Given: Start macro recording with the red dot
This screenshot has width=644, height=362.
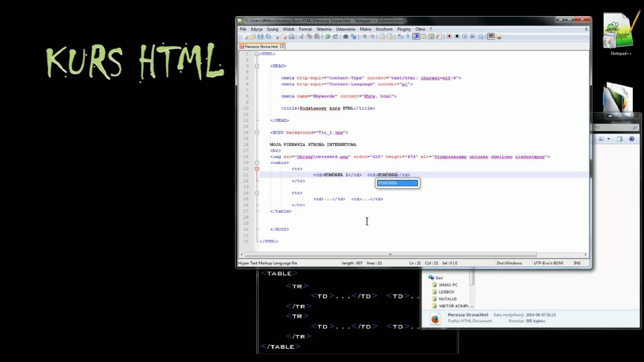Looking at the screenshot, I should [x=449, y=36].
